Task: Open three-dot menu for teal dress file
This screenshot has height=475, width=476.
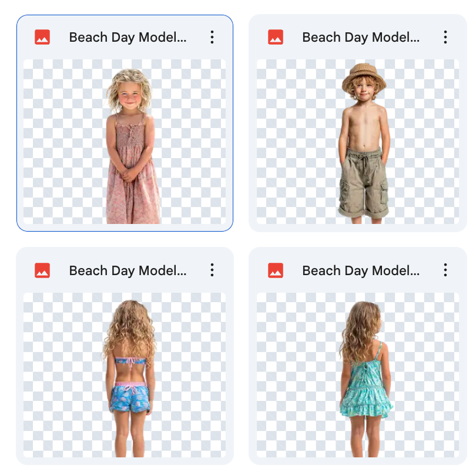Action: pyautogui.click(x=445, y=270)
